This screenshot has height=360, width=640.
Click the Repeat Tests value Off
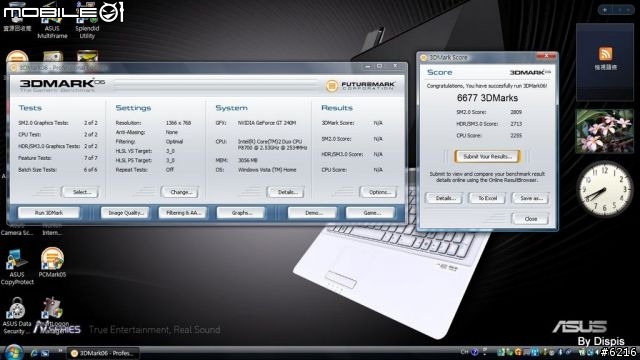(169, 170)
